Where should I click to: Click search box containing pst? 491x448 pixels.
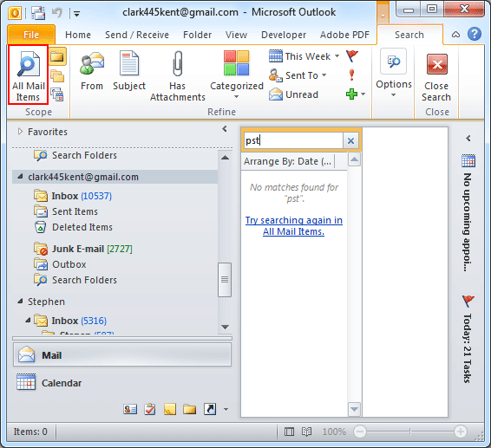tap(293, 140)
